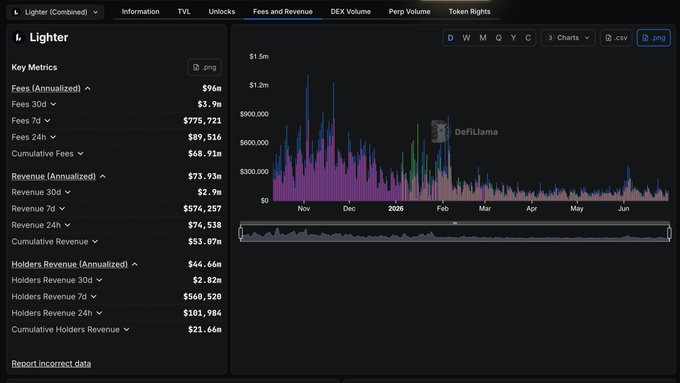Expand the Cumulative Revenue row
Viewport: 680px width, 383px height.
coord(95,242)
